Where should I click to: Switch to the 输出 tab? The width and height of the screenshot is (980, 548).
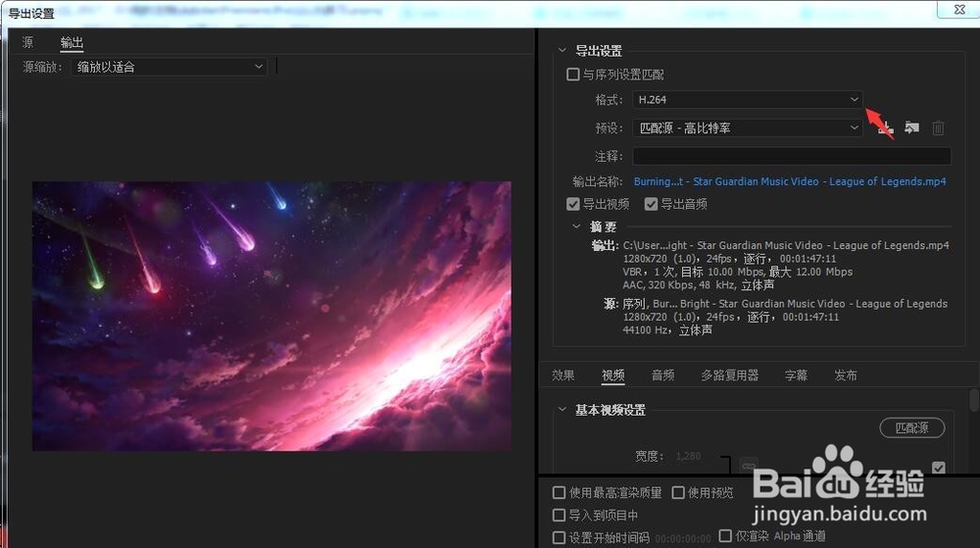tap(72, 42)
